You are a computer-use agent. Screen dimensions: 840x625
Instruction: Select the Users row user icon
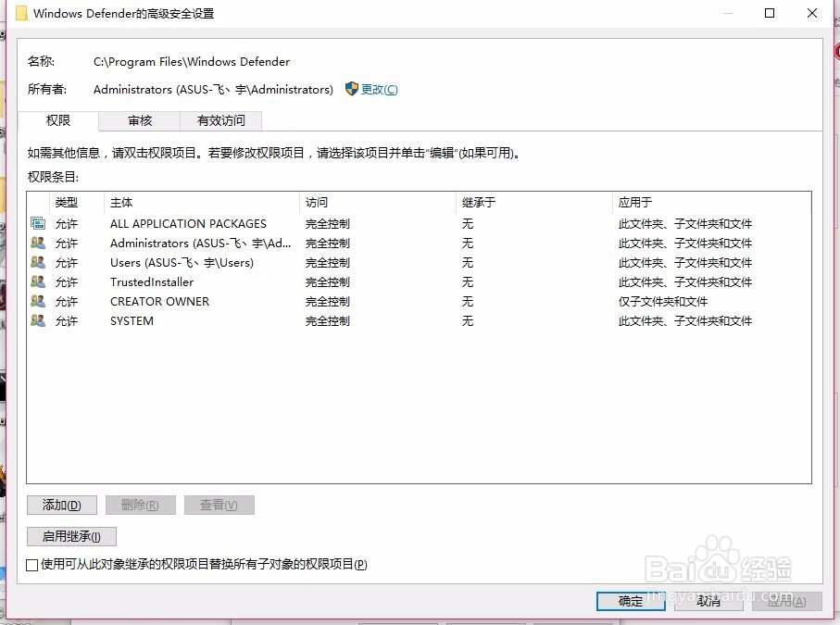tap(38, 262)
